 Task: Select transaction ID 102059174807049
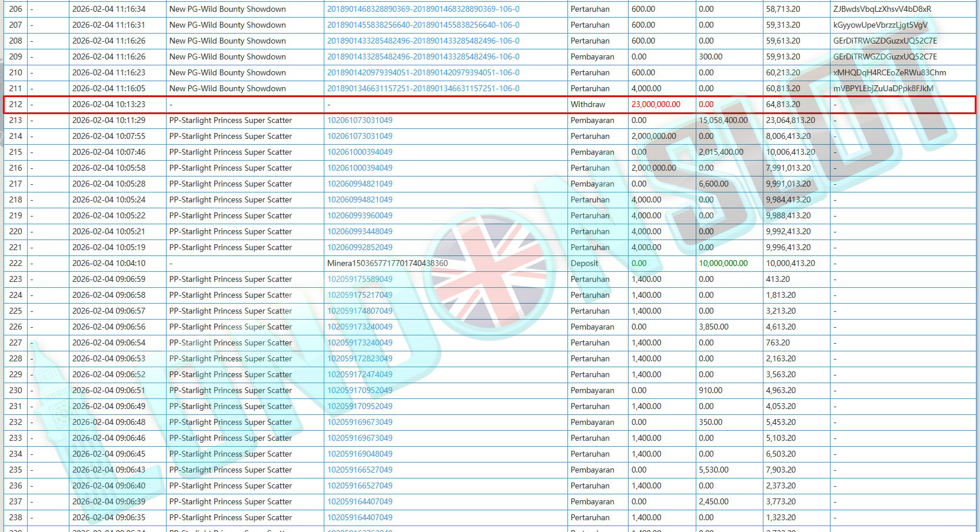360,311
